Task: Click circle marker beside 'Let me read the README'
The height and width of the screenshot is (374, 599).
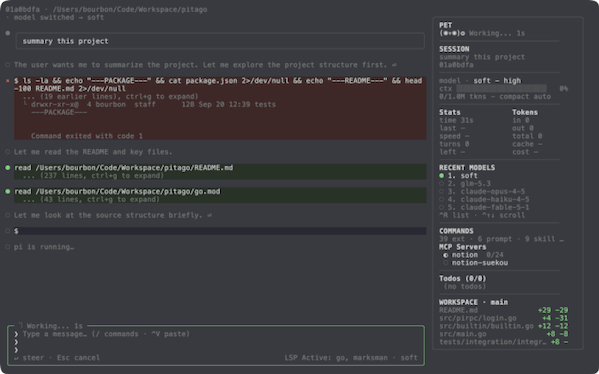Action: tap(8, 152)
